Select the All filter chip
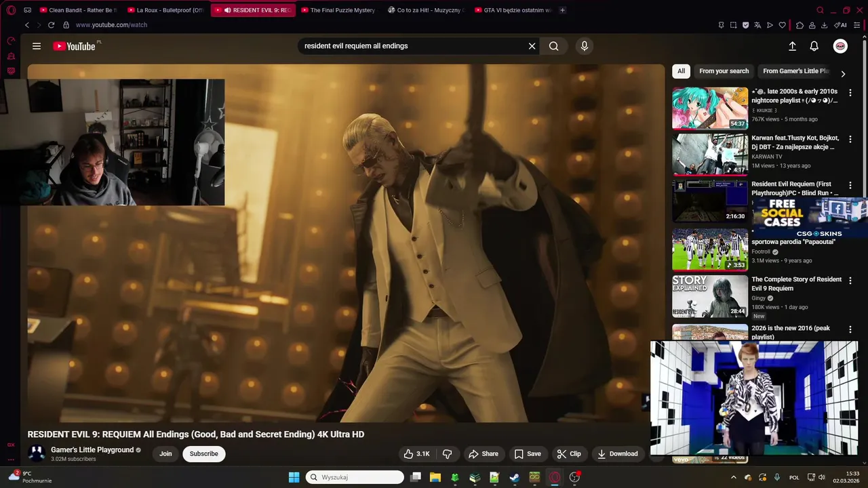The height and width of the screenshot is (488, 868). click(x=681, y=71)
